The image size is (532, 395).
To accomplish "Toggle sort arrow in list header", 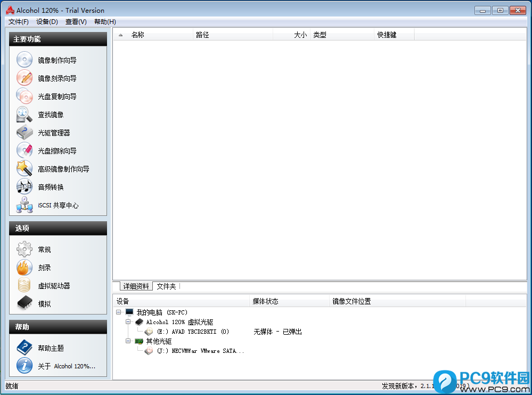I will (x=120, y=35).
